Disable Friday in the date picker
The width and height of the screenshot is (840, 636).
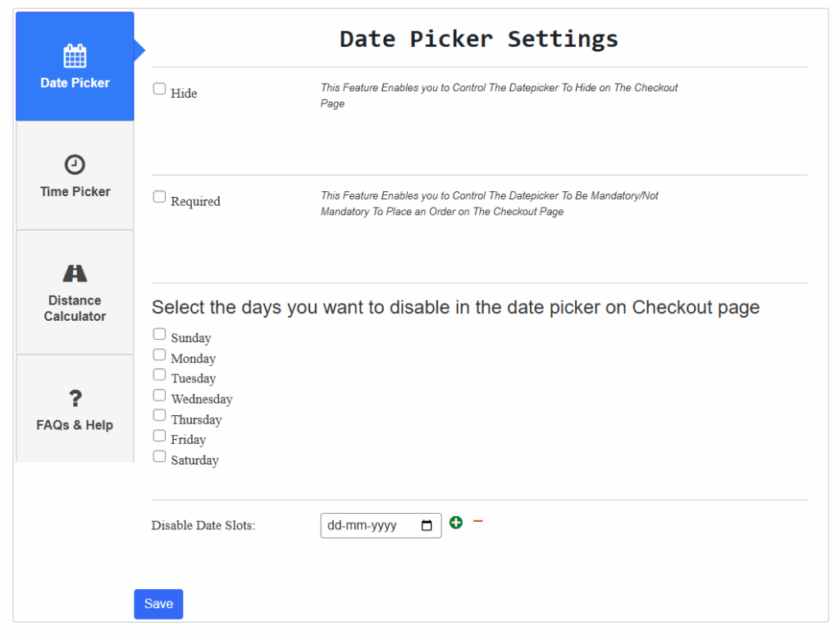pos(159,435)
